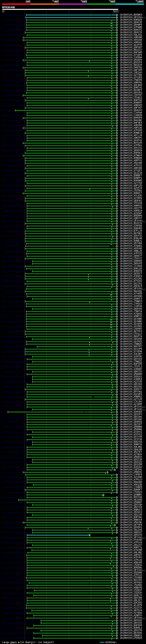Click the cyan alignment bar for UniRef100_B9SWK3
The image size is (146, 644).
coord(72,15)
